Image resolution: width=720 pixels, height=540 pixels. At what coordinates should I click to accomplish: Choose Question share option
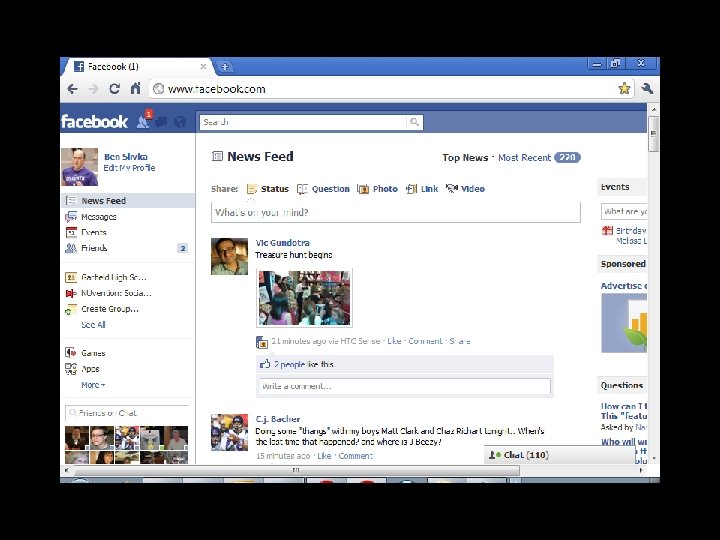(x=323, y=189)
